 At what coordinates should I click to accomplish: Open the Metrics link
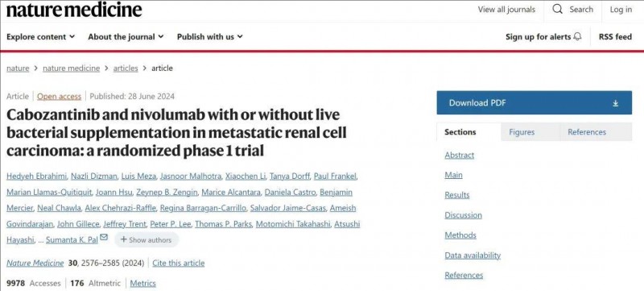tap(143, 283)
